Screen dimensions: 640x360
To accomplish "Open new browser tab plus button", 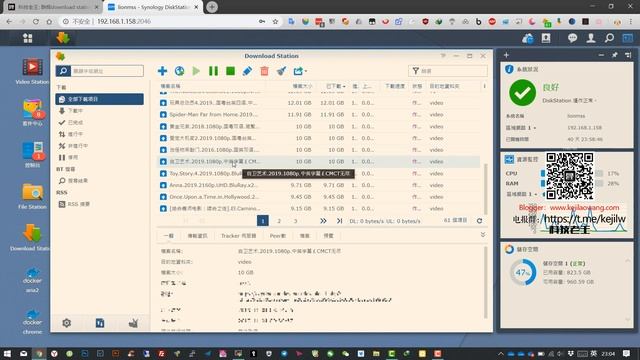I will pos(212,7).
